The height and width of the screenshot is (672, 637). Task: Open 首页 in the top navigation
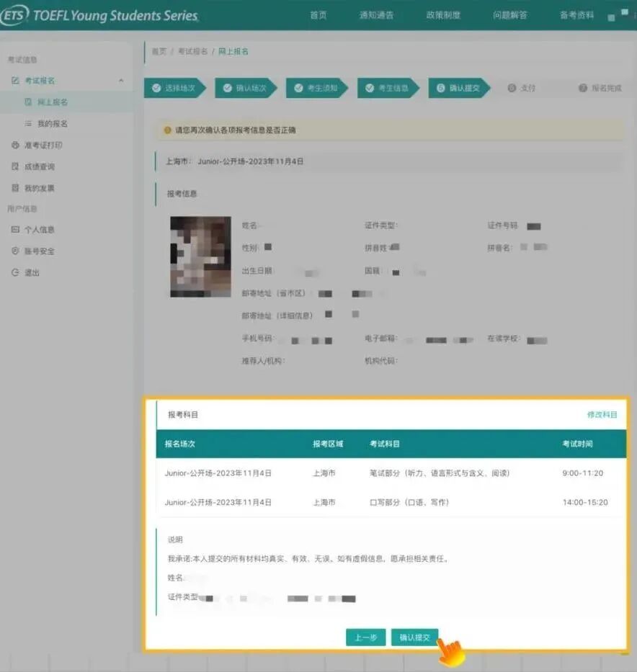(318, 15)
